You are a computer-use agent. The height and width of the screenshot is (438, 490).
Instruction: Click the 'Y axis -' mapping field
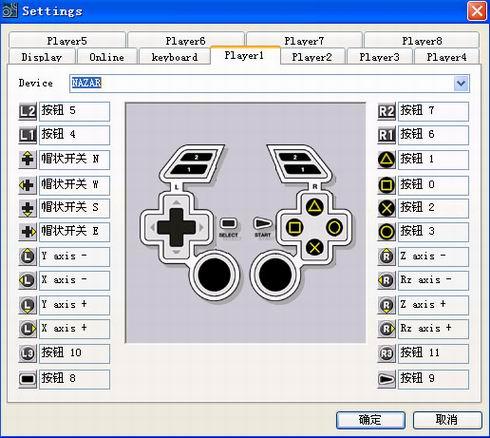coord(74,257)
